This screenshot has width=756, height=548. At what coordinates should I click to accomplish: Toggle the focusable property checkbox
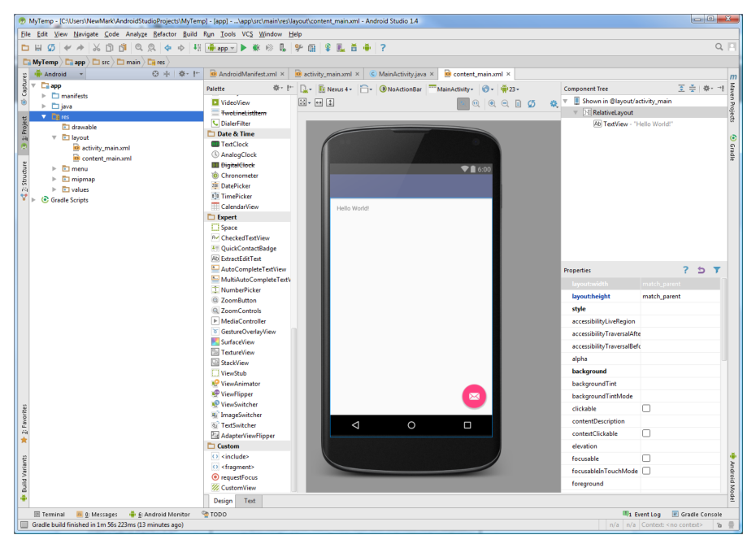646,459
